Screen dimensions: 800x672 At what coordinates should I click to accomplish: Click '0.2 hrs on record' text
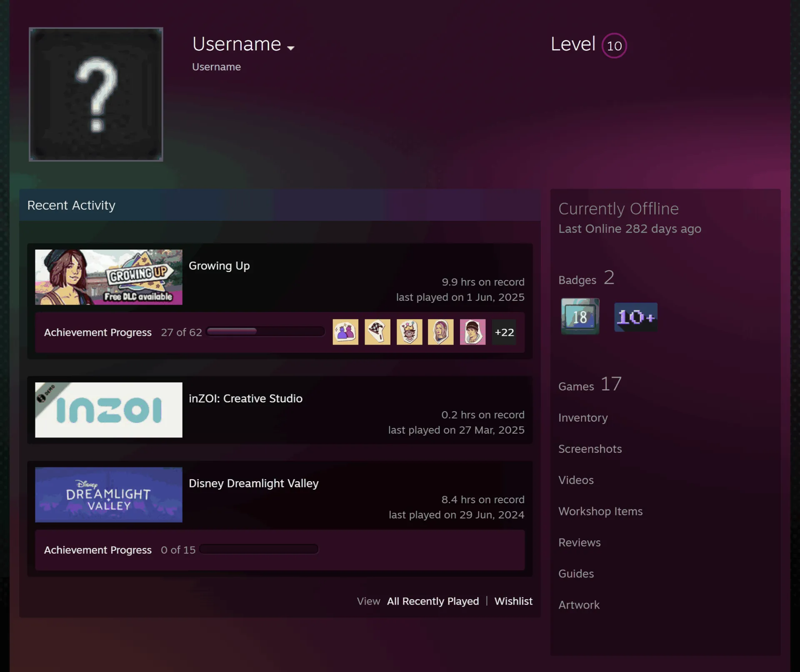coord(483,415)
